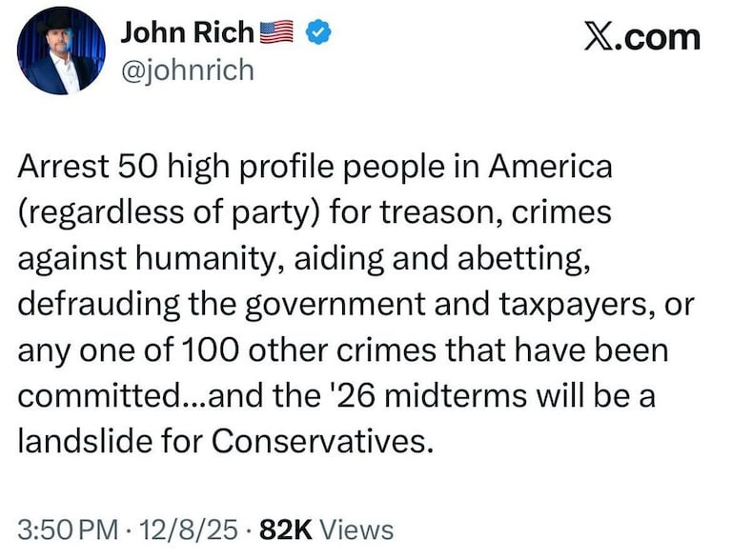Click the blue verified checkmark badge
This screenshot has height=560, width=732.
point(316,33)
